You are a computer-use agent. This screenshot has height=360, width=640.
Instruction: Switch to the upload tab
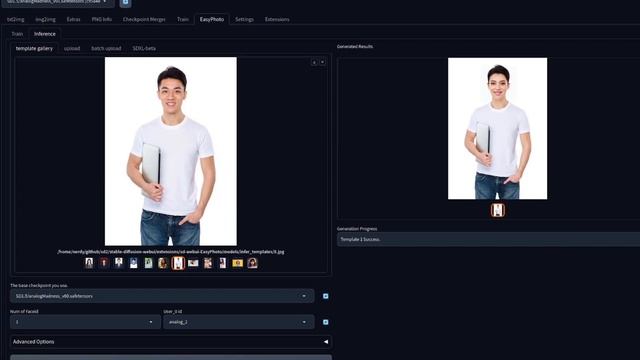pyautogui.click(x=72, y=48)
